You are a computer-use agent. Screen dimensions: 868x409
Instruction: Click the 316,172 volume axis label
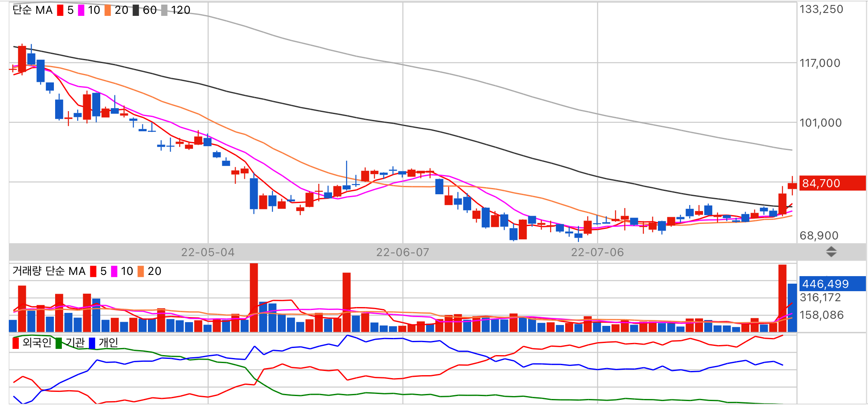(x=820, y=297)
